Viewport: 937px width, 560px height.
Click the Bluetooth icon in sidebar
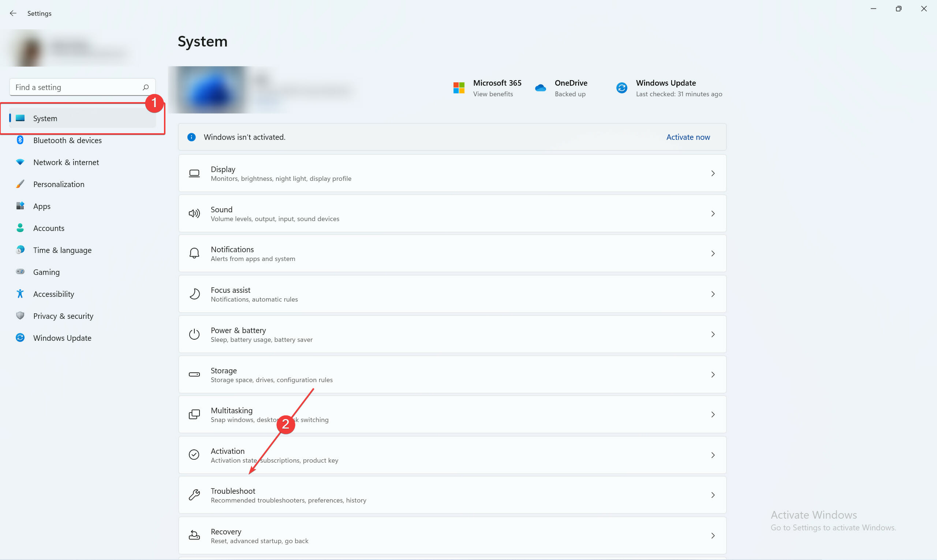click(20, 140)
